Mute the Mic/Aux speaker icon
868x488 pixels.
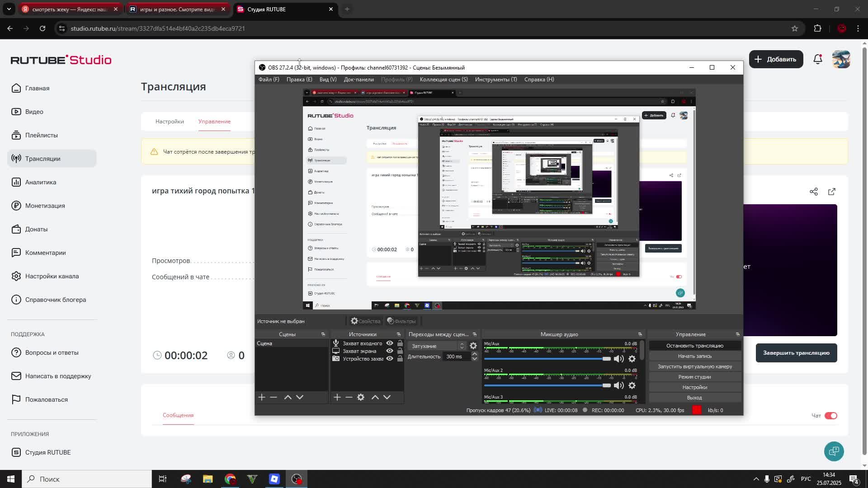point(618,359)
